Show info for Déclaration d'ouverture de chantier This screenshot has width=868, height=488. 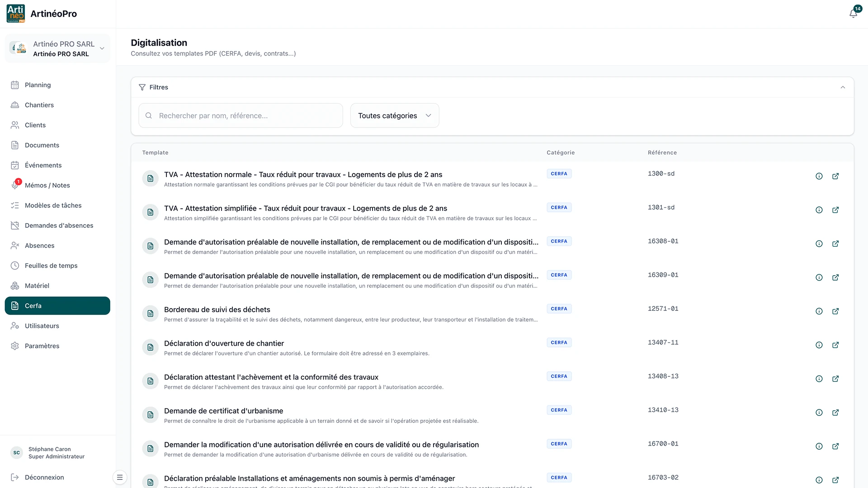(819, 345)
